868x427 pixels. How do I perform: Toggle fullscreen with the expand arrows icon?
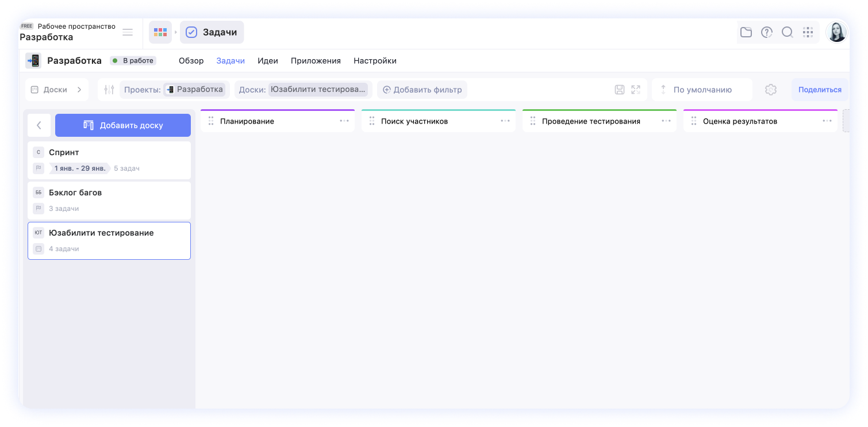point(636,90)
